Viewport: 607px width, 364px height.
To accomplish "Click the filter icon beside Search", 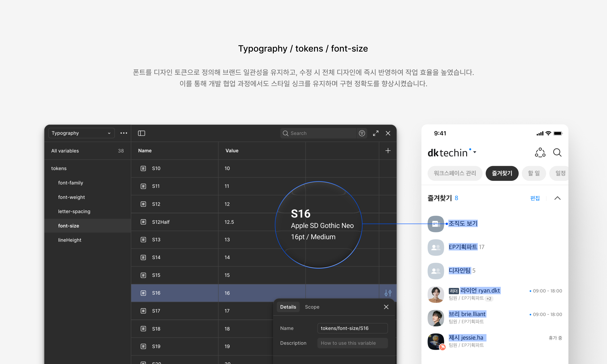I will (362, 133).
